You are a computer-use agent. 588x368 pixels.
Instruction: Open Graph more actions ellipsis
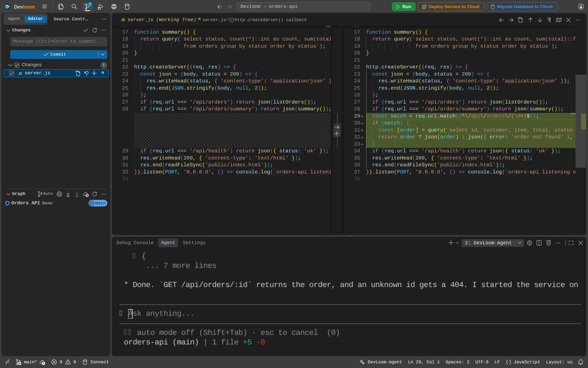coord(103,194)
